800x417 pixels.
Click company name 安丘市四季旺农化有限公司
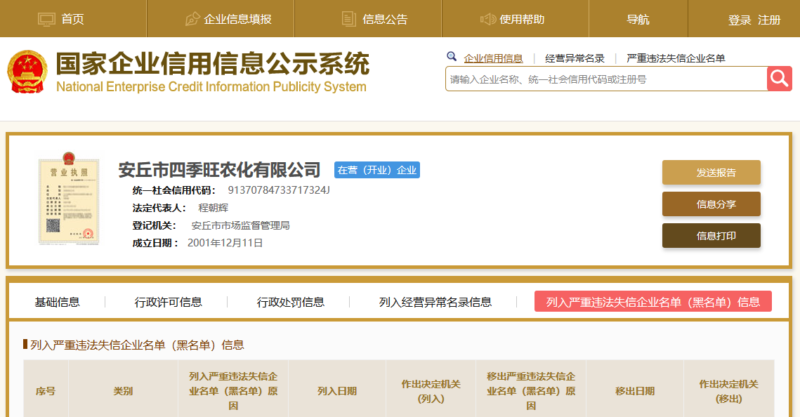219,169
